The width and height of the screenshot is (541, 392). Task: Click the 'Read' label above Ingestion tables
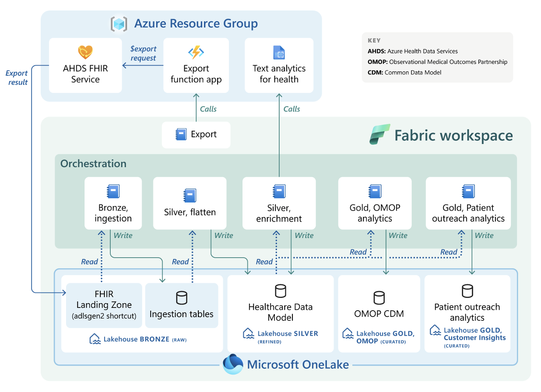pos(180,262)
